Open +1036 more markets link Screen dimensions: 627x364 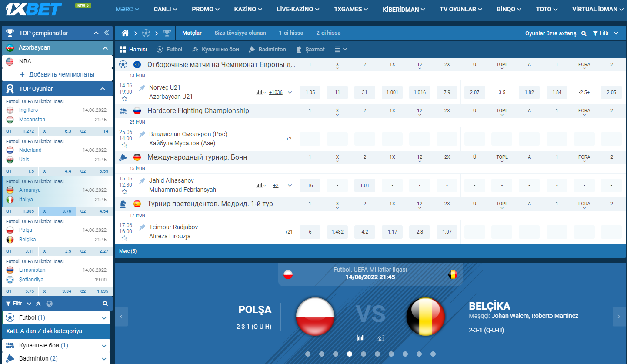(x=276, y=92)
